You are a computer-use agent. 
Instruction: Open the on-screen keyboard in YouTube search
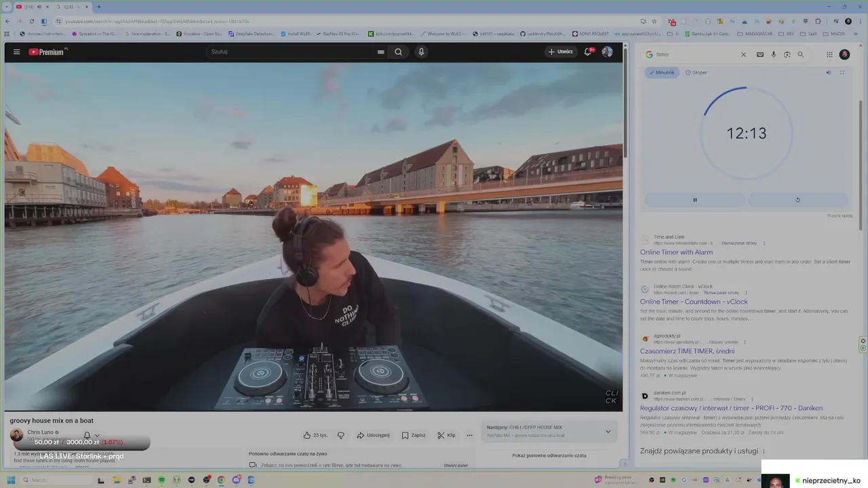[380, 52]
